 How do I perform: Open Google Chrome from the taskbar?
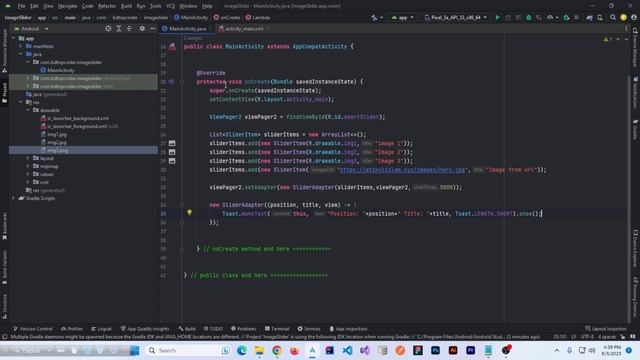(277, 350)
